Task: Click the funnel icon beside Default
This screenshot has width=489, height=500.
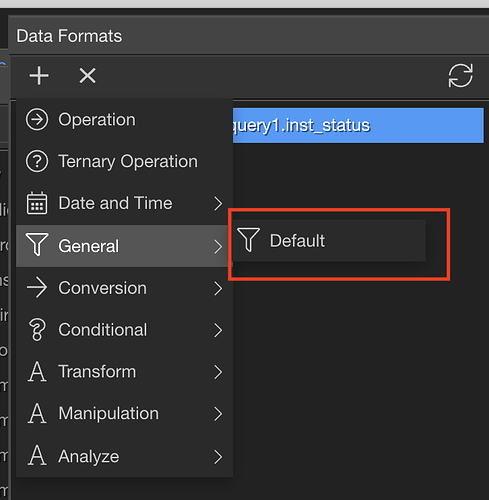Action: pos(248,240)
